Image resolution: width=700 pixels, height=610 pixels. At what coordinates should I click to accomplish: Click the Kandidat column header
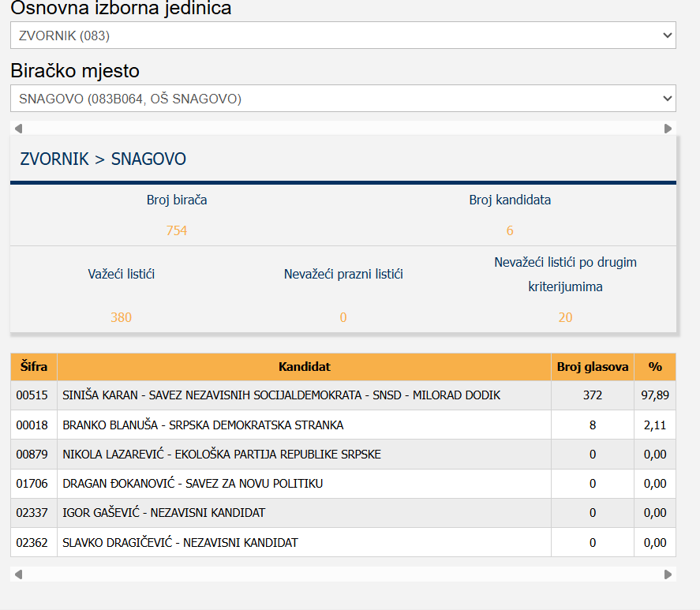304,367
